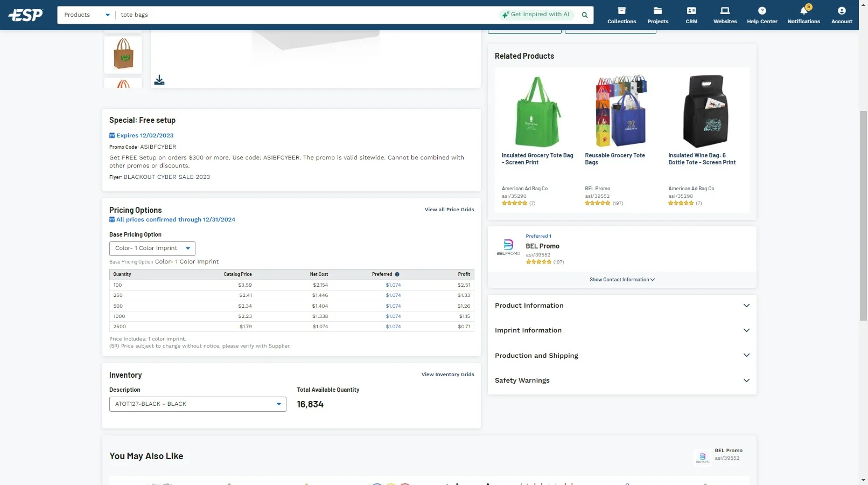The width and height of the screenshot is (868, 485).
Task: Click preferred price $1.074 for quantity 1000
Action: click(393, 316)
